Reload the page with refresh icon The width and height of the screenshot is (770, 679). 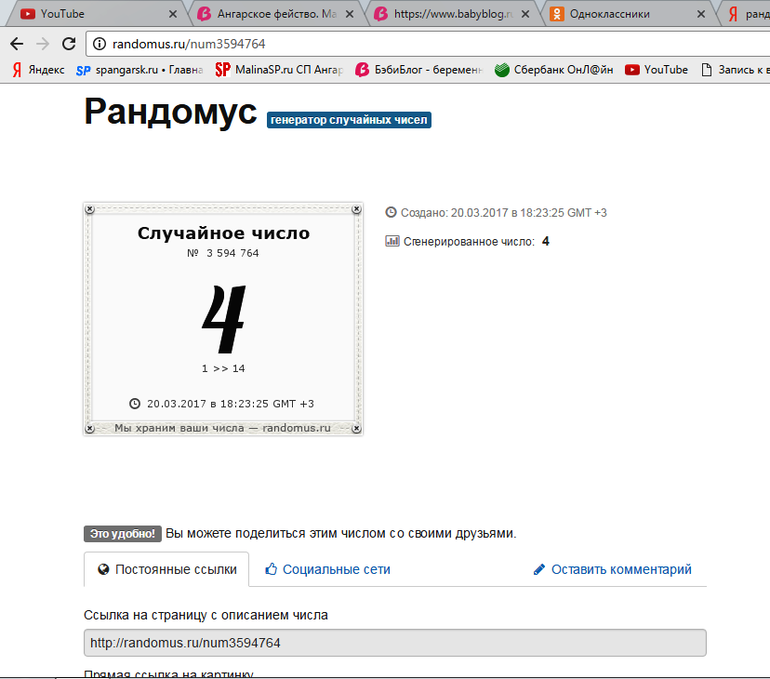point(68,44)
